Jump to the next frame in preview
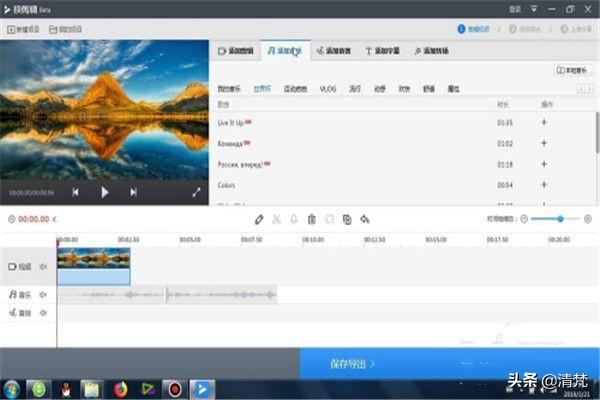 (133, 192)
